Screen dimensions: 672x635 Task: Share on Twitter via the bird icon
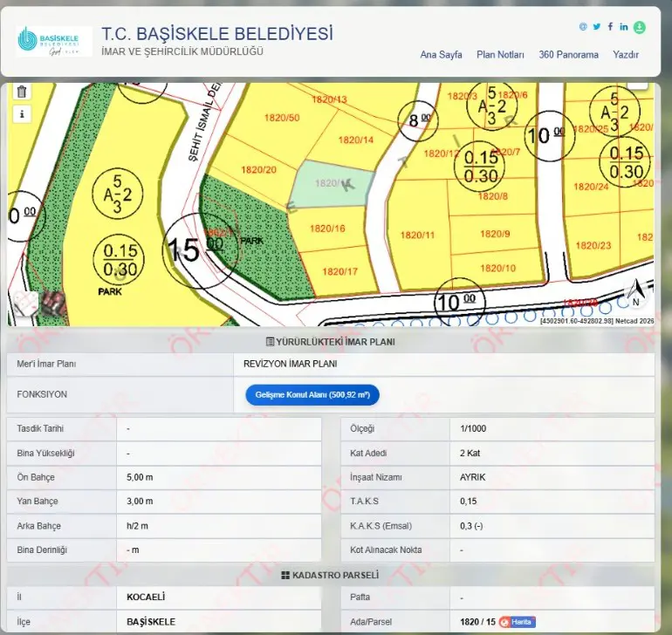(x=597, y=26)
